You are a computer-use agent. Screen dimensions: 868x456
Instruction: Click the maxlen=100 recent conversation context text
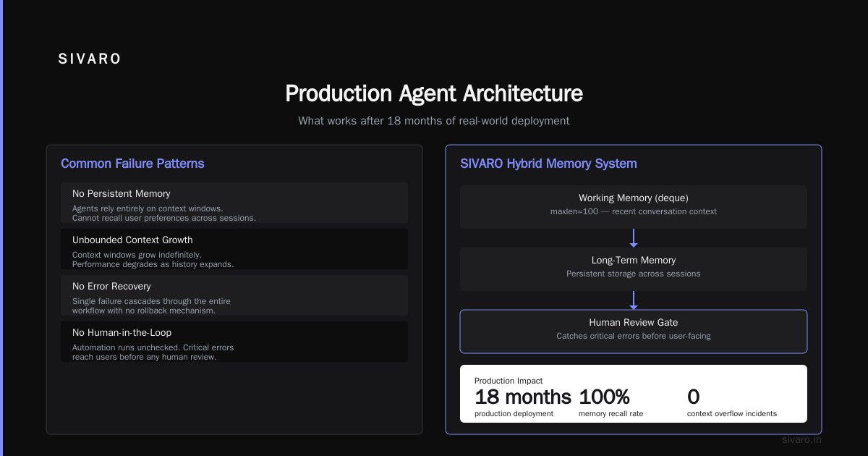point(634,211)
